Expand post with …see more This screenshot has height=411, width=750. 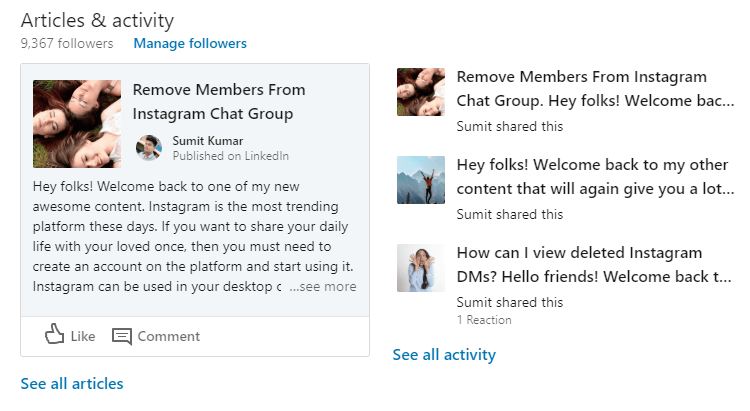tap(323, 287)
